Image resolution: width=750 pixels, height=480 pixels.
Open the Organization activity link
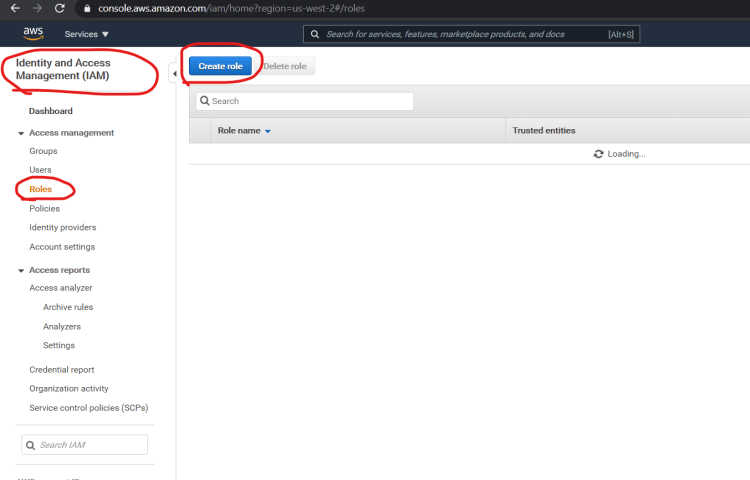[x=69, y=389]
